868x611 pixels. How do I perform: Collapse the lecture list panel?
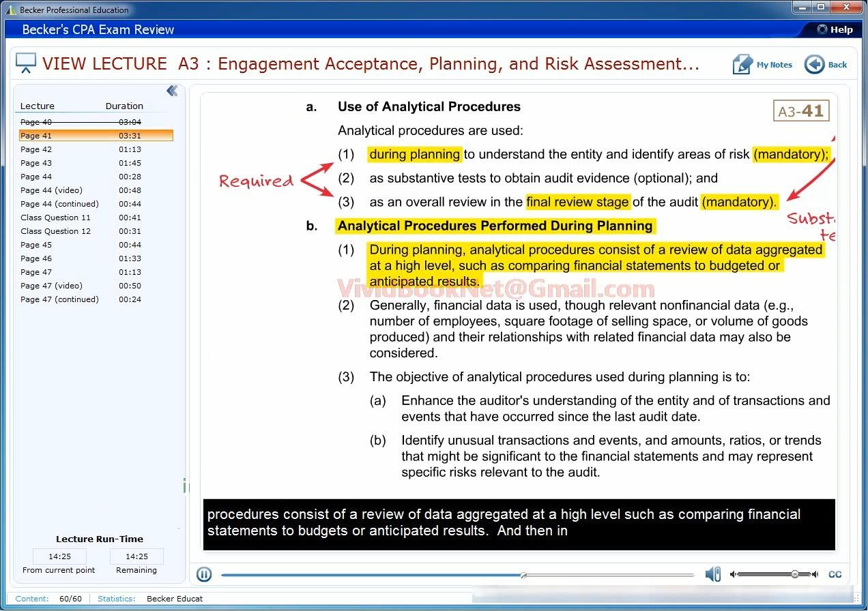click(172, 91)
